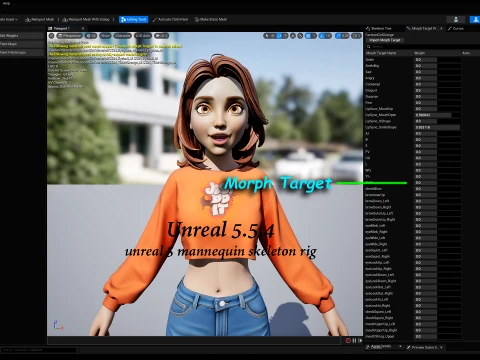480x360 pixels.
Task: Open the camera speed setting
Action: coord(356,36)
